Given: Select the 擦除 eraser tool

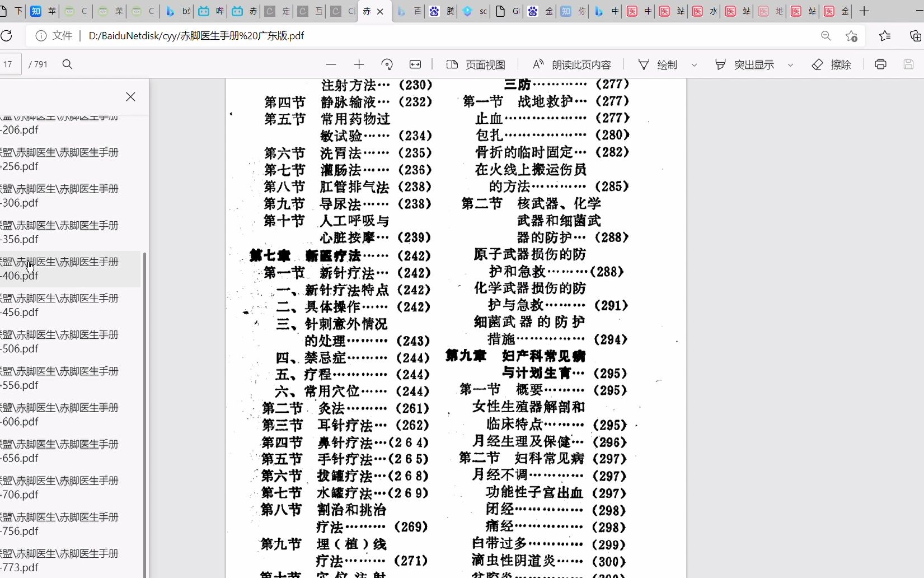Looking at the screenshot, I should coord(831,64).
